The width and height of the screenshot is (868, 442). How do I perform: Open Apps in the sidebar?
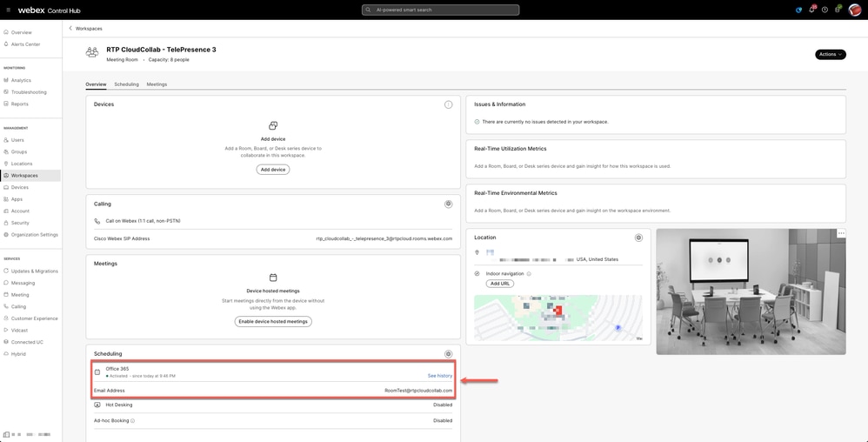17,199
